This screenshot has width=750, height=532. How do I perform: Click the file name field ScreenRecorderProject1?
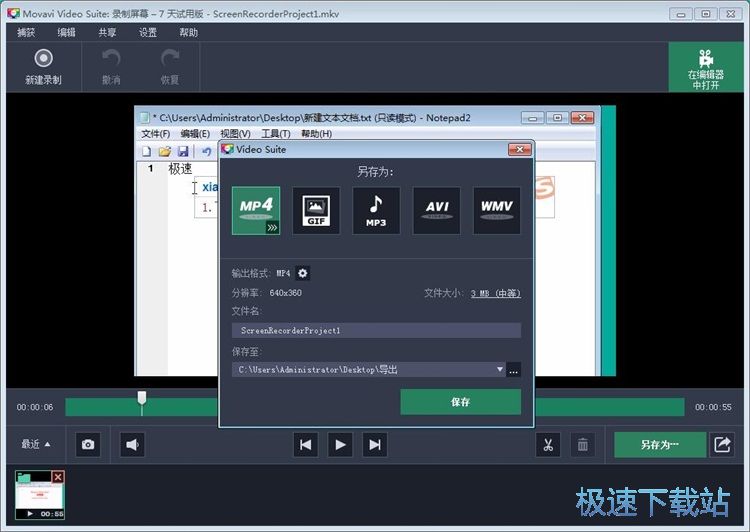click(x=376, y=331)
